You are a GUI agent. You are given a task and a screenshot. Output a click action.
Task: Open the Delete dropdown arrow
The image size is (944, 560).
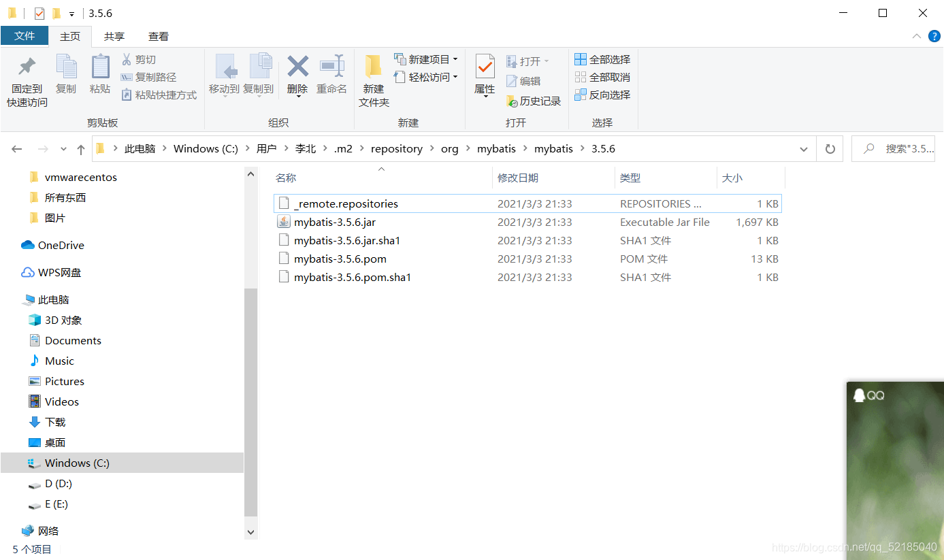tap(298, 97)
